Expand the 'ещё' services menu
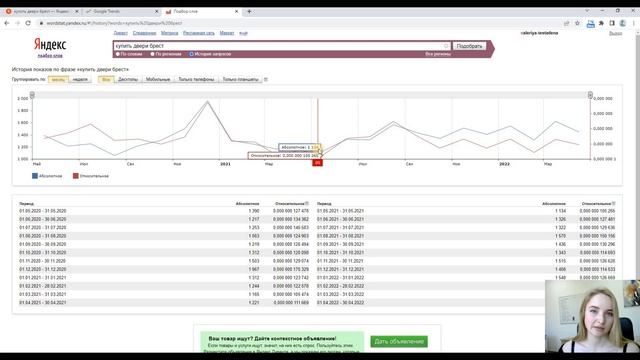The height and width of the screenshot is (360, 640). click(x=243, y=33)
